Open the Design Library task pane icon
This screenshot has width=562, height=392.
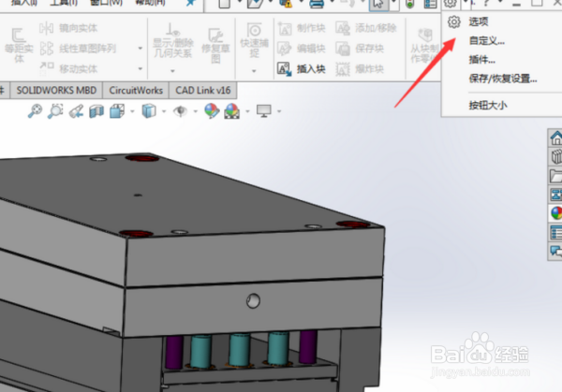[x=555, y=157]
